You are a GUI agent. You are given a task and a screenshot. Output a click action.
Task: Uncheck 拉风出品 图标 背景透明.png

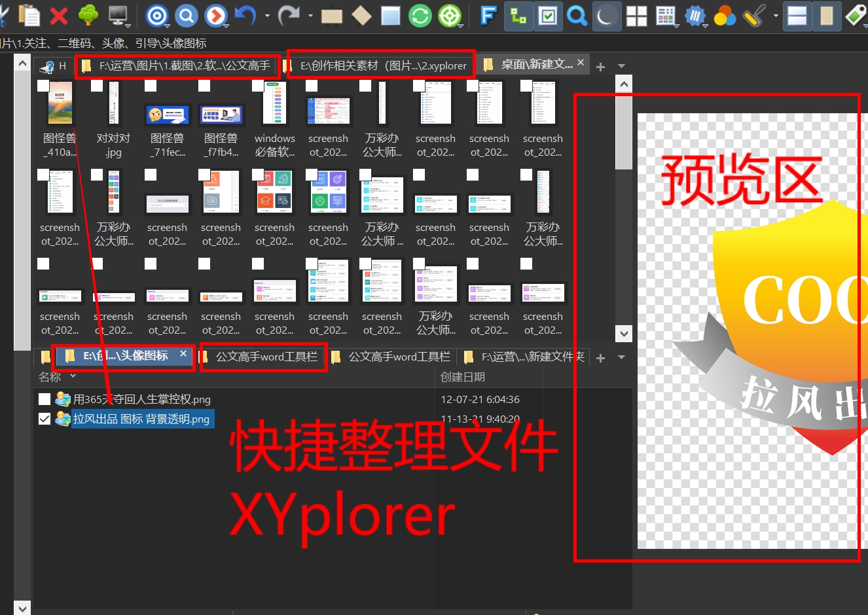click(x=44, y=418)
